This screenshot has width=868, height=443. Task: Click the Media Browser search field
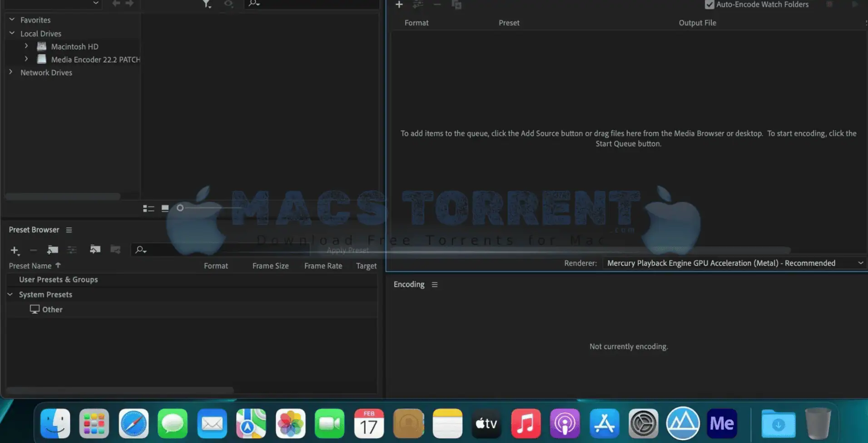point(312,4)
